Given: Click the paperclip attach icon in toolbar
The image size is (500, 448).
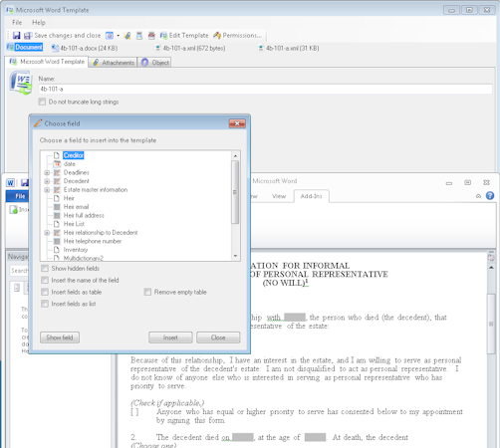Looking at the screenshot, I should (x=127, y=36).
